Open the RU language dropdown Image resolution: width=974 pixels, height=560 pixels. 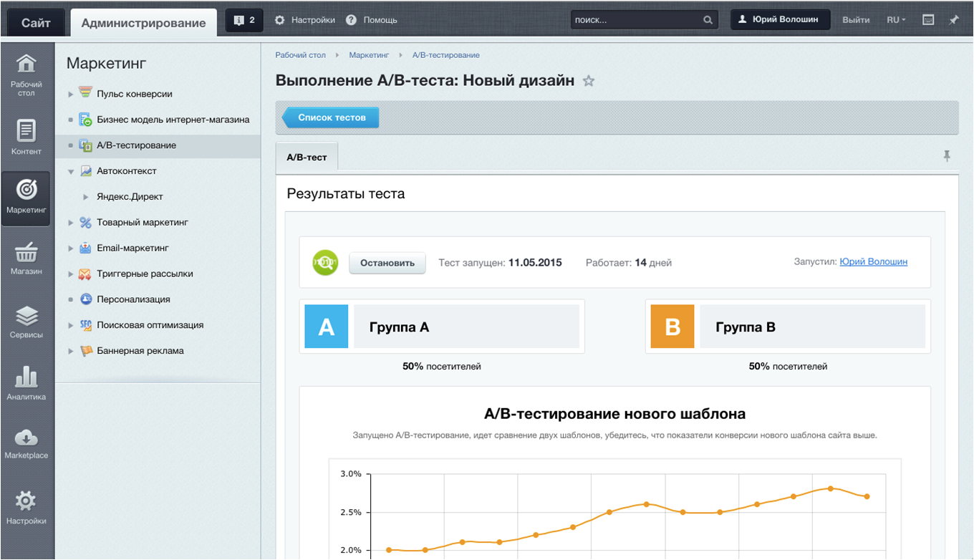pyautogui.click(x=896, y=20)
